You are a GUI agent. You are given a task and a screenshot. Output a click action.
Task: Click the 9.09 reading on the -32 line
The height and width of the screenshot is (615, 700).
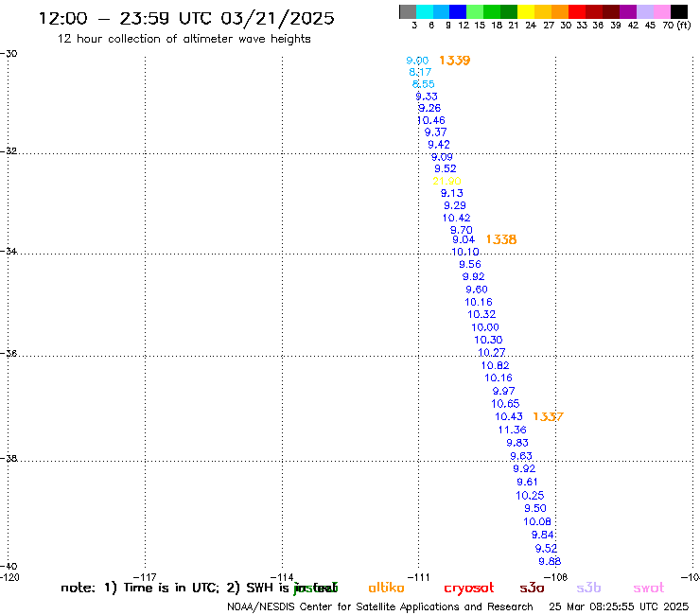pyautogui.click(x=442, y=157)
